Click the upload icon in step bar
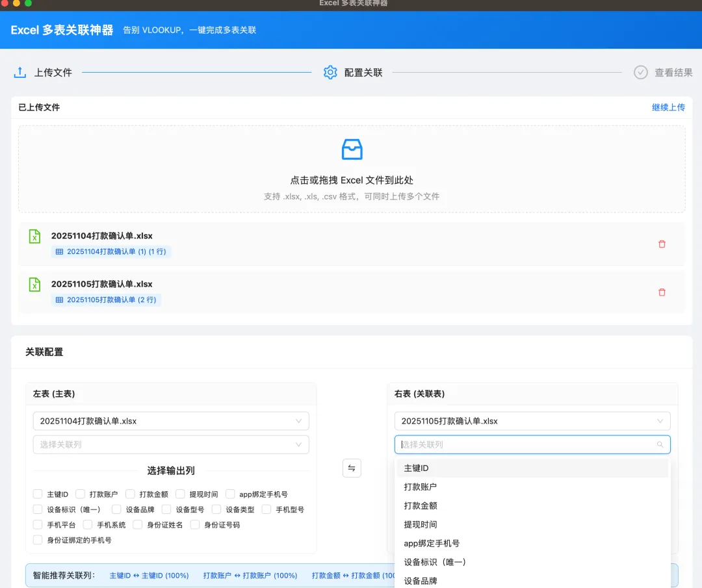The width and height of the screenshot is (702, 588). tap(19, 73)
